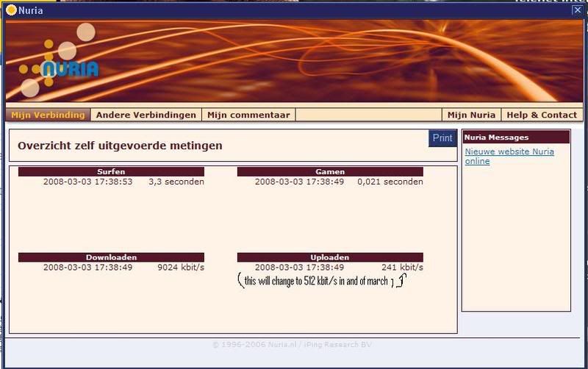Click the 0,021 seconden gaming result
Image resolution: width=588 pixels, height=369 pixels.
point(390,182)
